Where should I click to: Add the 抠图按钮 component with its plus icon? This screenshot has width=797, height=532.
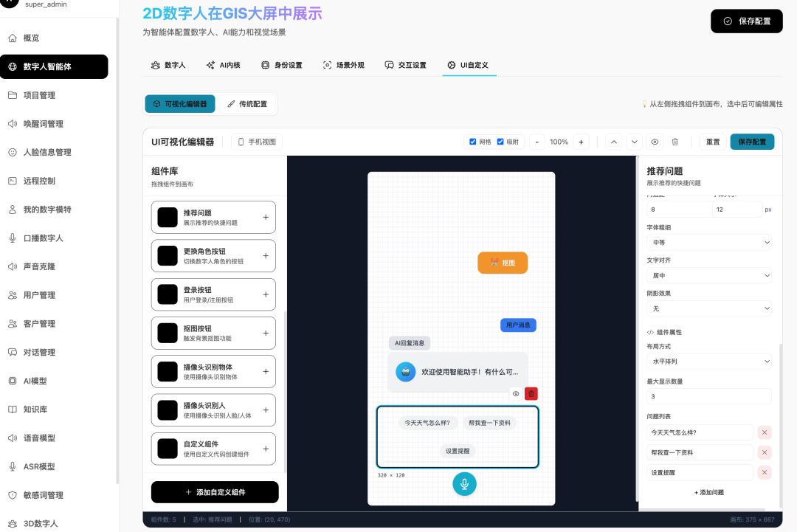click(x=266, y=334)
